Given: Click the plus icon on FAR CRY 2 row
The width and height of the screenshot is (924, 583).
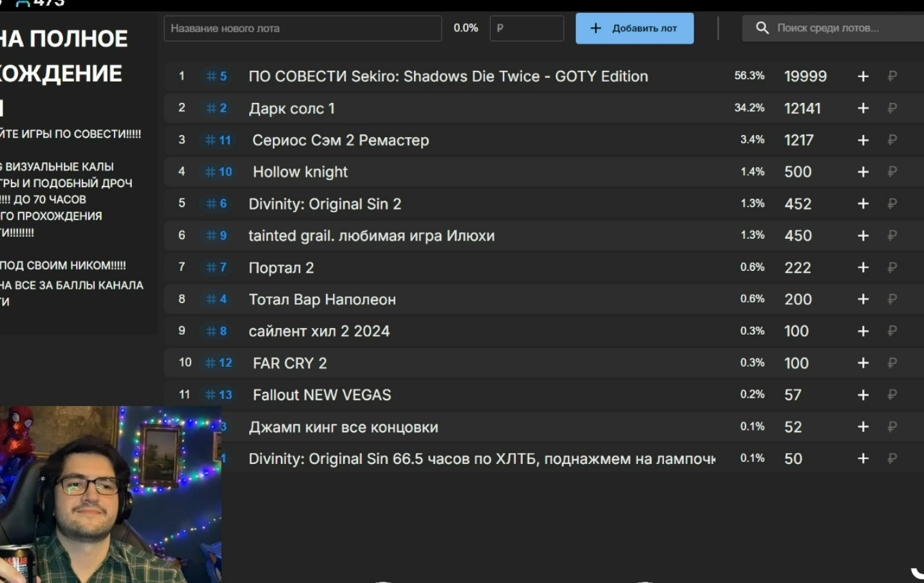Looking at the screenshot, I should [863, 363].
